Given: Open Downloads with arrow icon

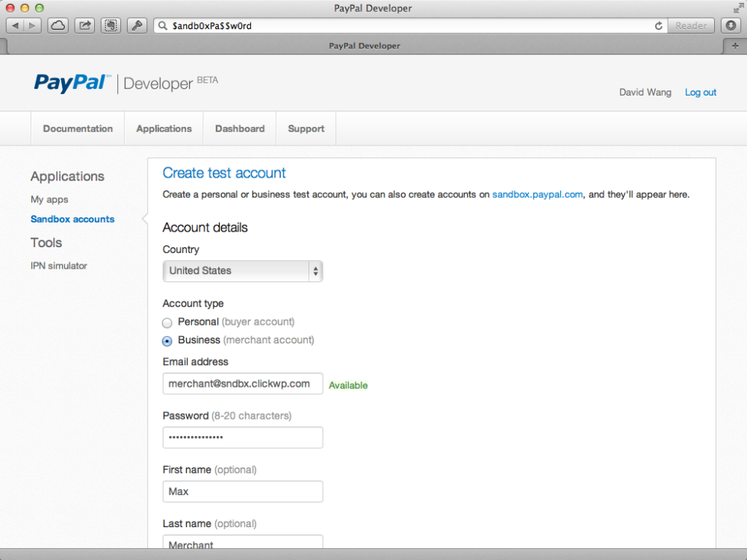Looking at the screenshot, I should coord(731,25).
